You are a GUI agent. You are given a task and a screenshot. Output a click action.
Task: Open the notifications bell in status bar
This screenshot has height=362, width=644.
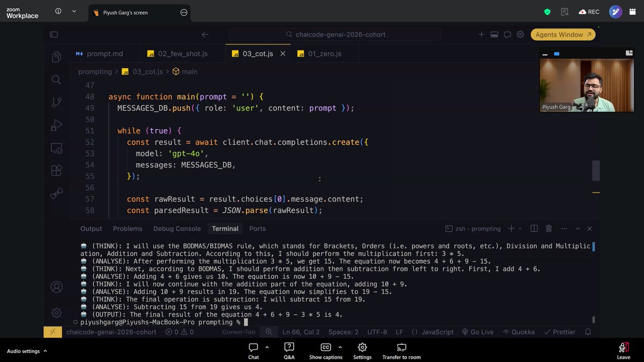(588, 332)
